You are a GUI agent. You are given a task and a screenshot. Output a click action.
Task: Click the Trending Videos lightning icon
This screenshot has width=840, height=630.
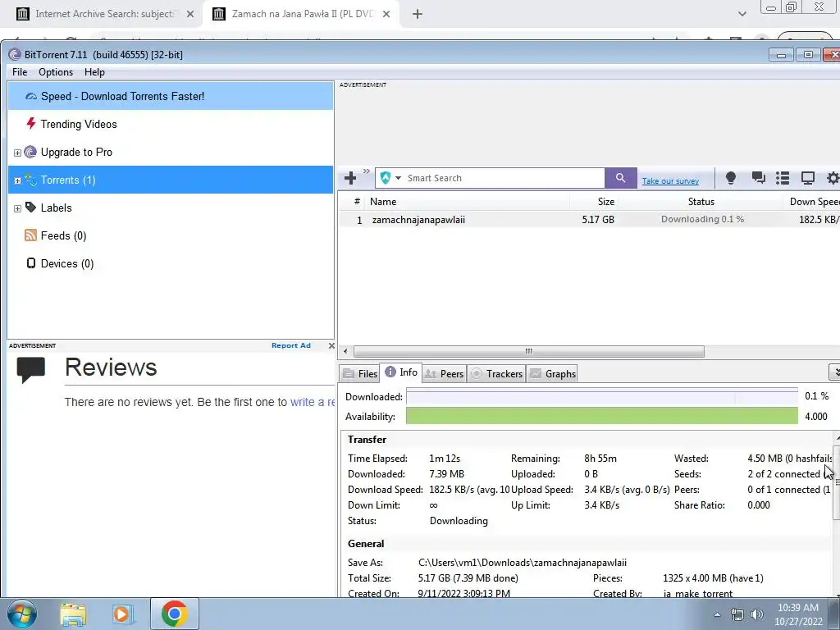point(30,124)
